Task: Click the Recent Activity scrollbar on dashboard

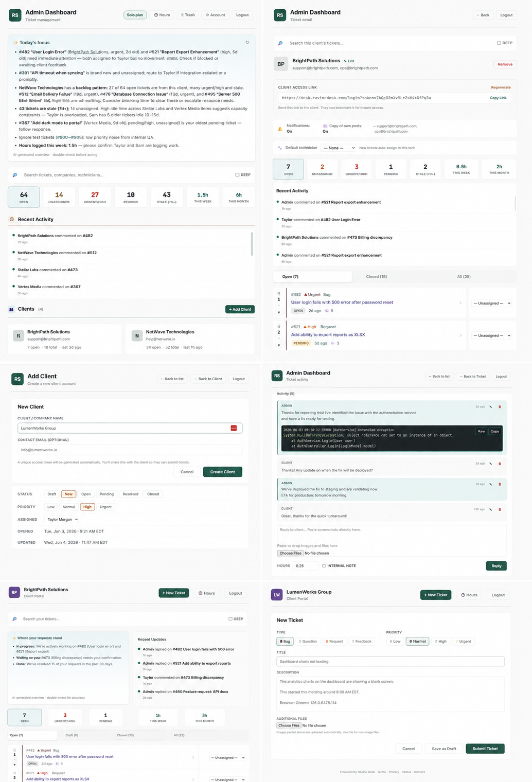Action: click(x=252, y=244)
